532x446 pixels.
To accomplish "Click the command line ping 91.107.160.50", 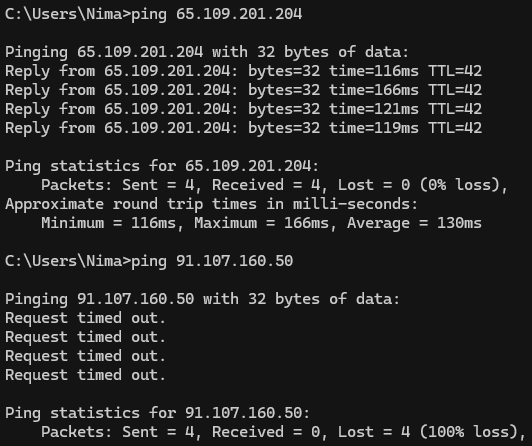I will tap(149, 261).
